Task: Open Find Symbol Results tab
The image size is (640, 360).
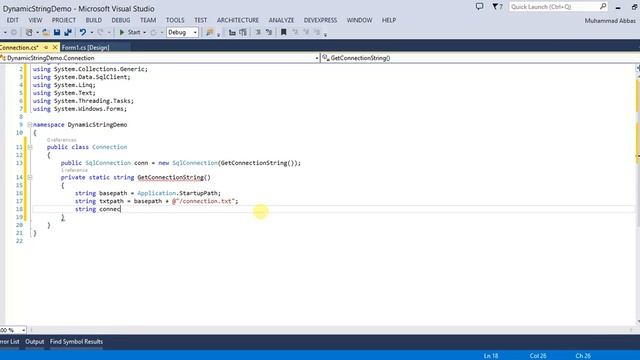Action: 76,342
